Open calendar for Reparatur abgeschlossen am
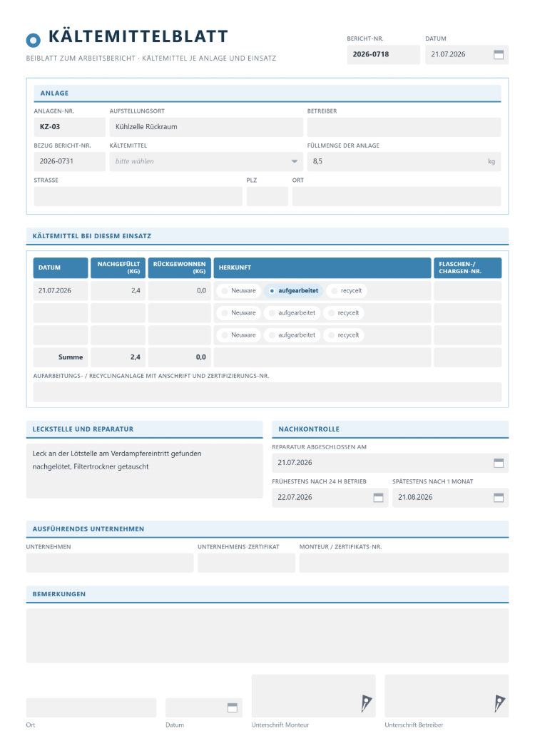Image resolution: width=535 pixels, height=756 pixels. (x=499, y=463)
